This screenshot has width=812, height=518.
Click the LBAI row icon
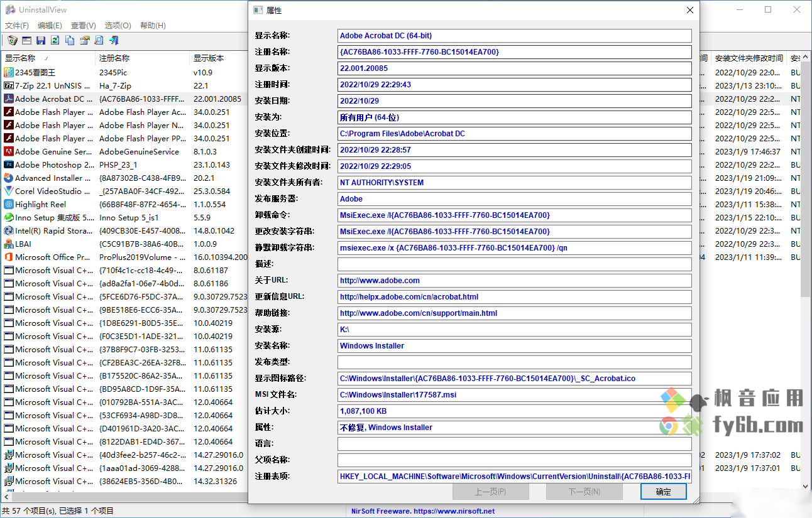pyautogui.click(x=9, y=244)
